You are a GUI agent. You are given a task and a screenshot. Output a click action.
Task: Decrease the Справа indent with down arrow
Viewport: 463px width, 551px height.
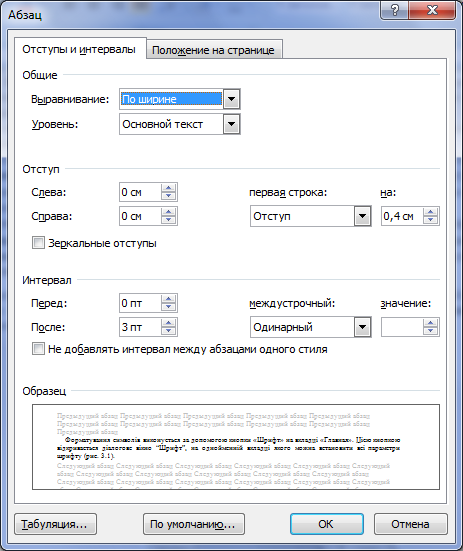click(169, 220)
